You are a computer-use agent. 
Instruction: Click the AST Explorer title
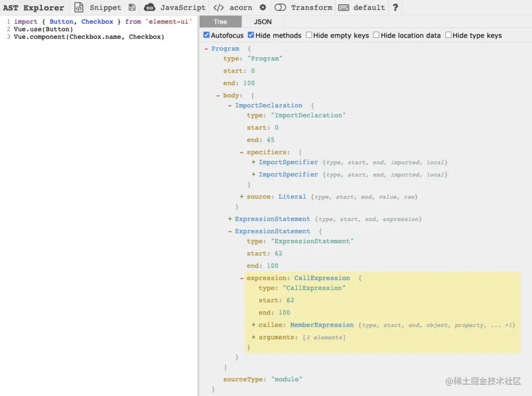click(34, 8)
